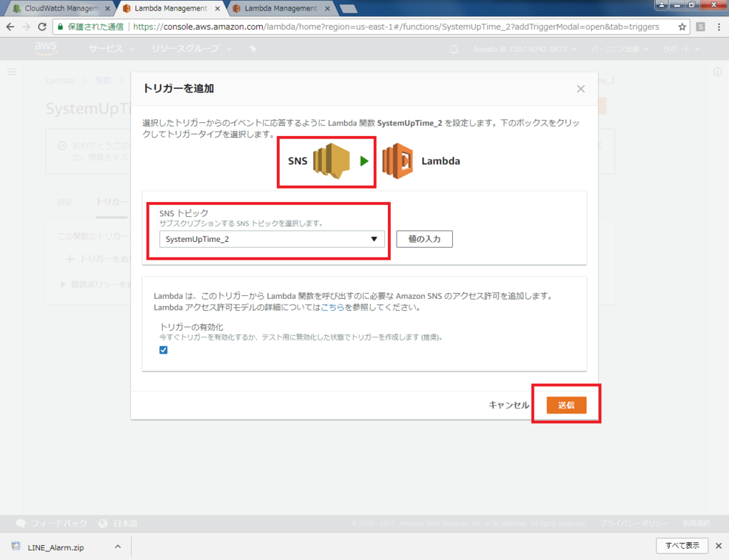
Task: Click the SNS trigger icon
Action: click(x=331, y=161)
